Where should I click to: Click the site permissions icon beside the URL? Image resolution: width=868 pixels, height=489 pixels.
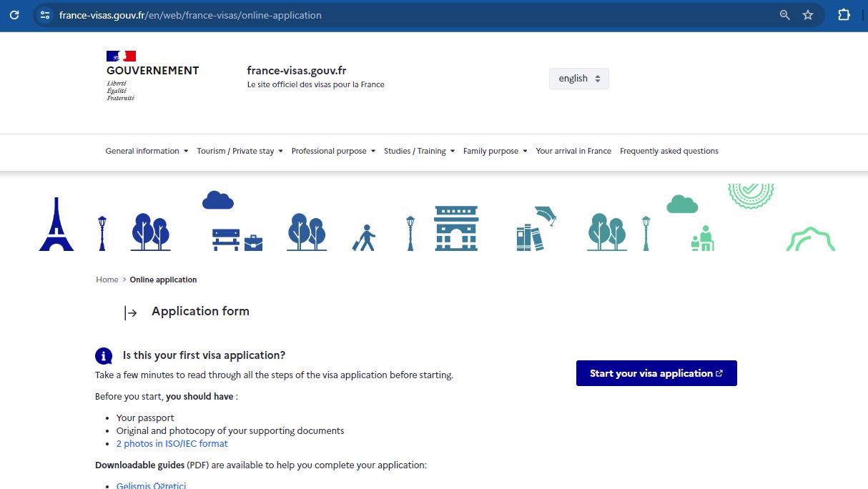(45, 14)
